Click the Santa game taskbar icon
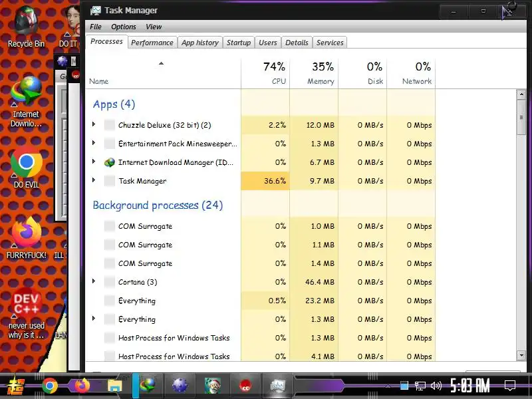The height and width of the screenshot is (399, 532). click(212, 386)
